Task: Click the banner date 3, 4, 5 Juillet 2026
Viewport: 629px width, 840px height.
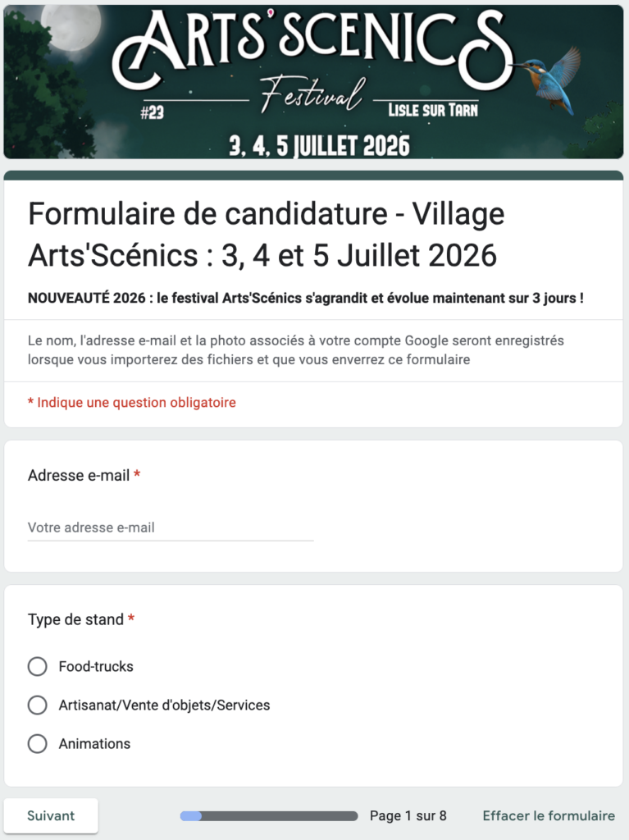Action: point(319,146)
